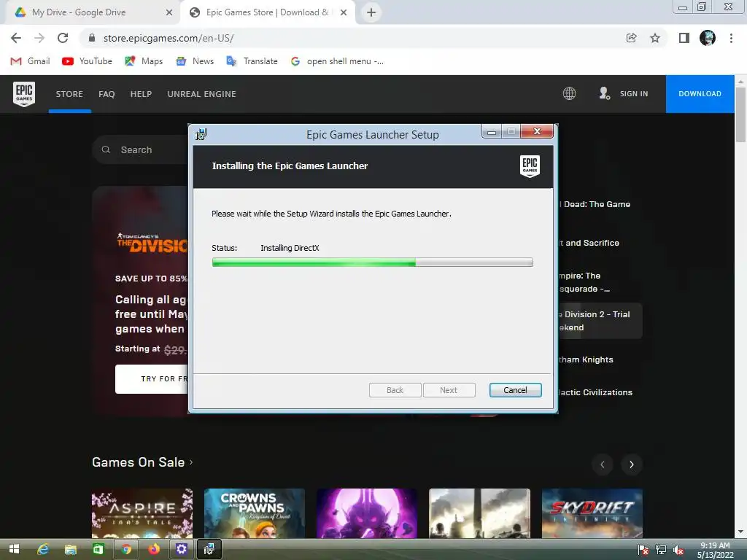This screenshot has width=747, height=560.
Task: Click the muted volume tray icon
Action: coord(679,550)
